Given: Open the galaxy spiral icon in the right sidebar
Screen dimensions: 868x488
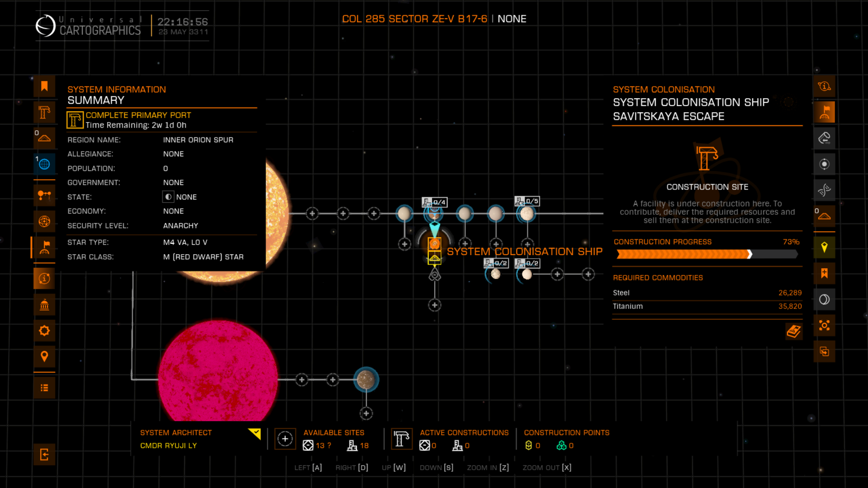Looking at the screenshot, I should click(824, 190).
